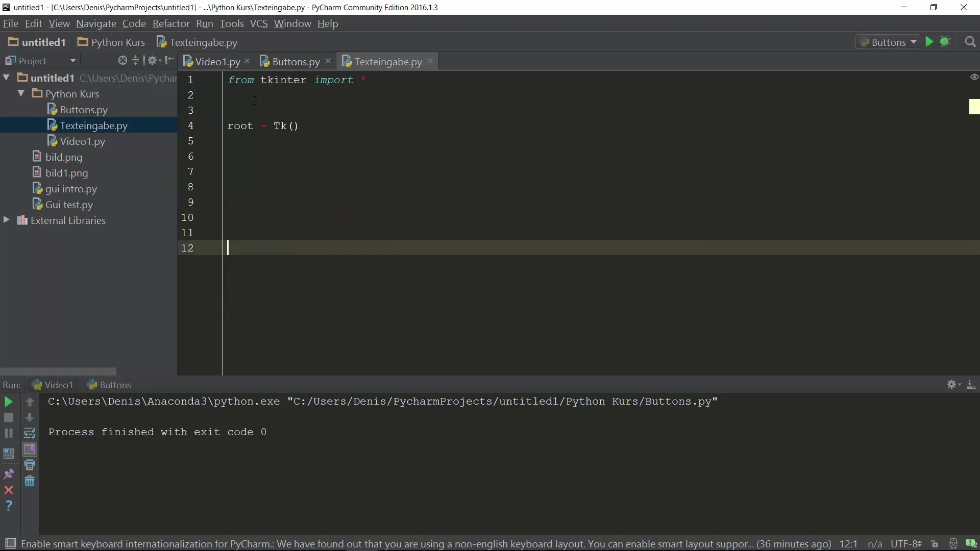Start debugging with the bug icon
Screen dimensions: 980x551
[x=945, y=42]
